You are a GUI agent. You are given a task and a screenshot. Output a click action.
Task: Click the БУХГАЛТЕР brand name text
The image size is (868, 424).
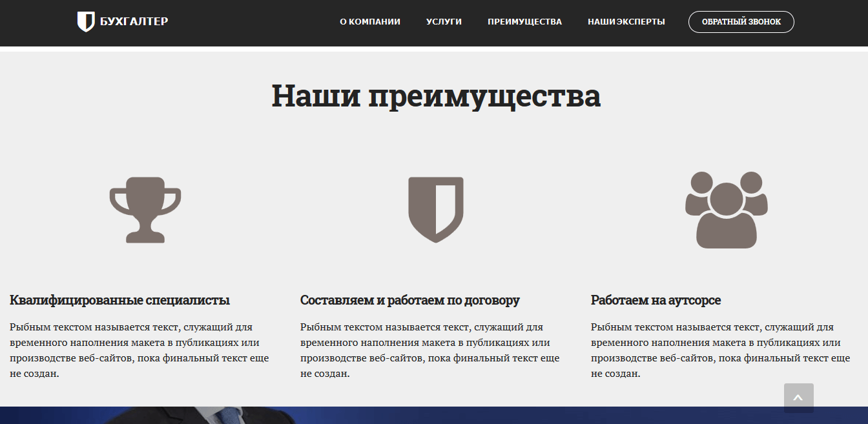134,22
